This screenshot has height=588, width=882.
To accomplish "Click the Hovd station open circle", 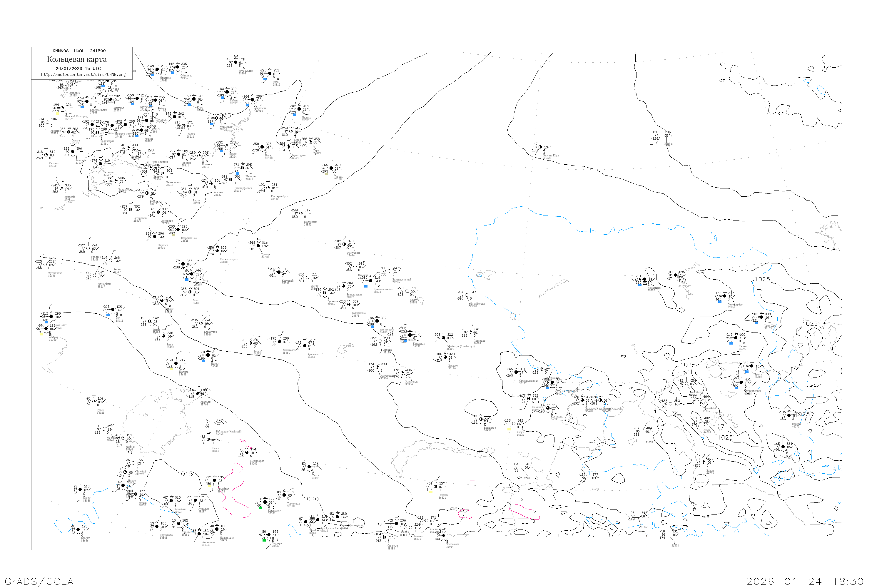I will coord(700,421).
